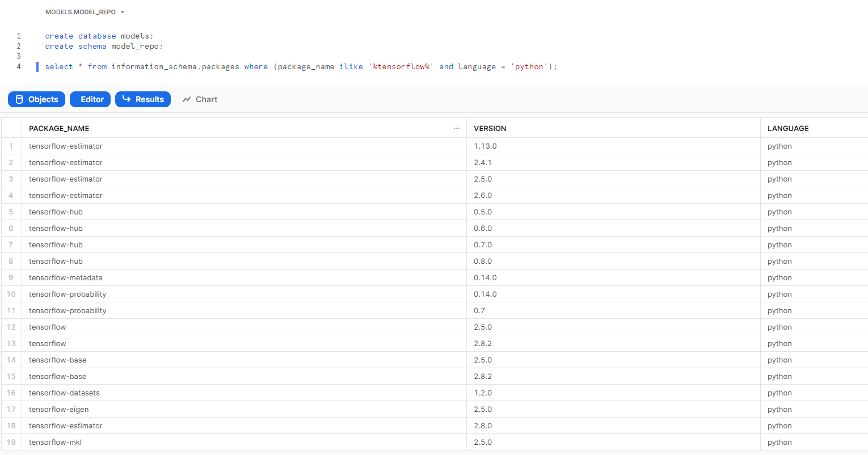Viewport: 868px width, 455px height.
Task: Click line number 3 in editor gutter
Action: click(19, 56)
